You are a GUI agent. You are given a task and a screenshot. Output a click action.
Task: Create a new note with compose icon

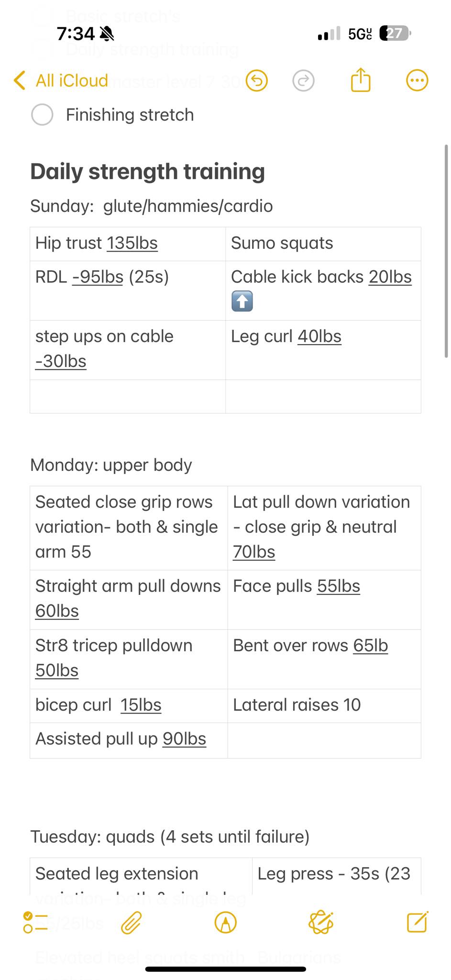(417, 922)
